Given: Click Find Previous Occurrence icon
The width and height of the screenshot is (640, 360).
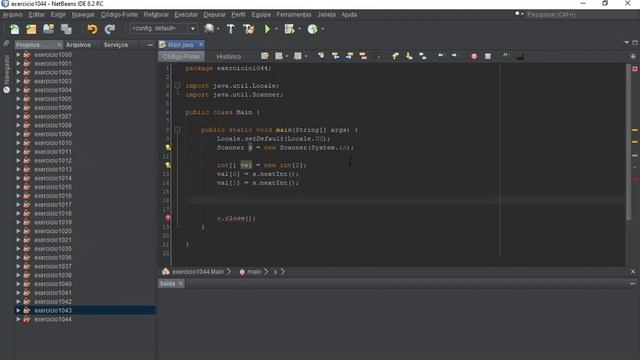Looking at the screenshot, I should pos(336,56).
